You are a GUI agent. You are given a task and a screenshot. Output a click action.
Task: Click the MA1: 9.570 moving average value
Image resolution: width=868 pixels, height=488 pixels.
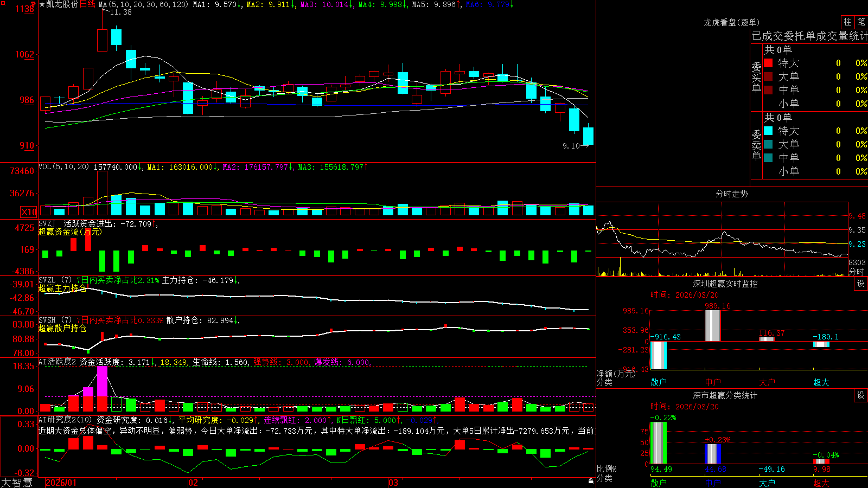[x=217, y=4]
